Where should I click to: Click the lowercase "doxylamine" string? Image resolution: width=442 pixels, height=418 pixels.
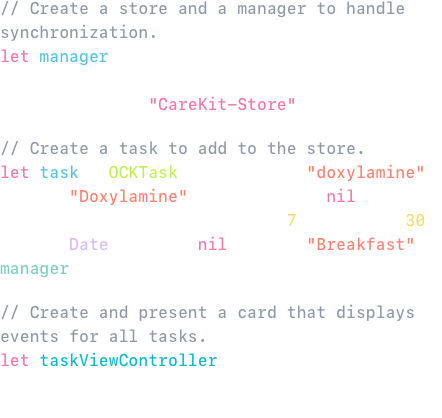coord(365,173)
